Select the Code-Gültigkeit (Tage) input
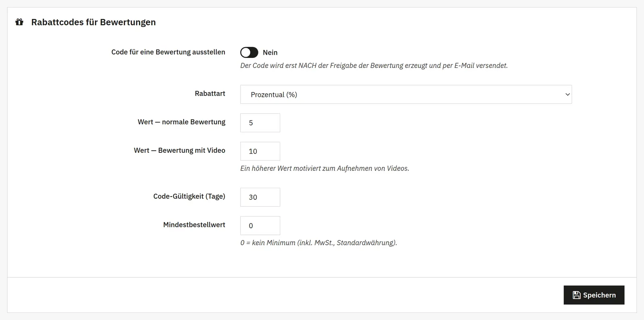 click(x=260, y=197)
